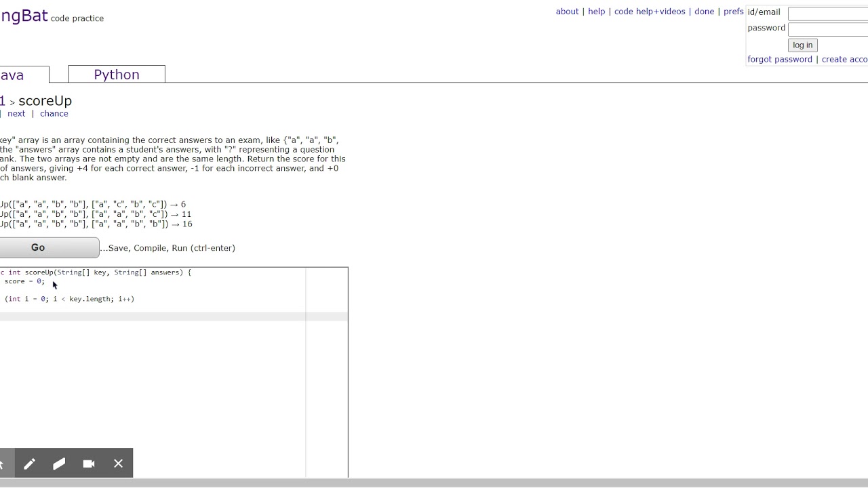Open the forgot password link
Viewport: 868px width, 488px height.
pyautogui.click(x=780, y=59)
